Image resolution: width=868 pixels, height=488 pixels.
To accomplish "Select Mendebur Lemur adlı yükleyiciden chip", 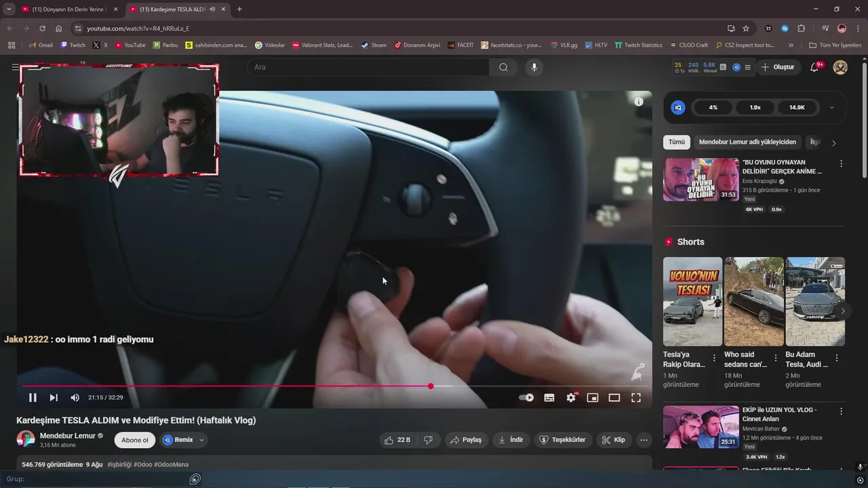I will [747, 142].
